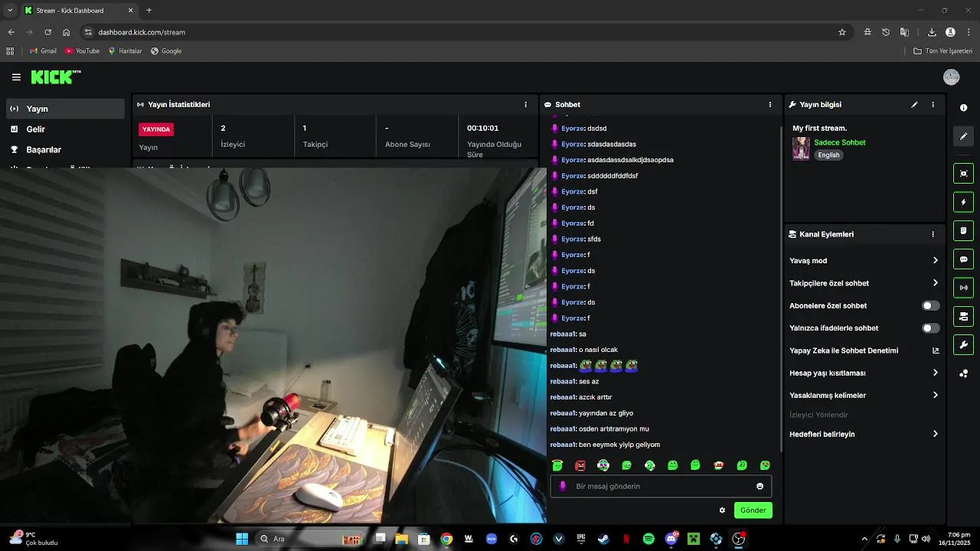This screenshot has width=980, height=551.
Task: Click the chat message 'ses az'
Action: (589, 381)
